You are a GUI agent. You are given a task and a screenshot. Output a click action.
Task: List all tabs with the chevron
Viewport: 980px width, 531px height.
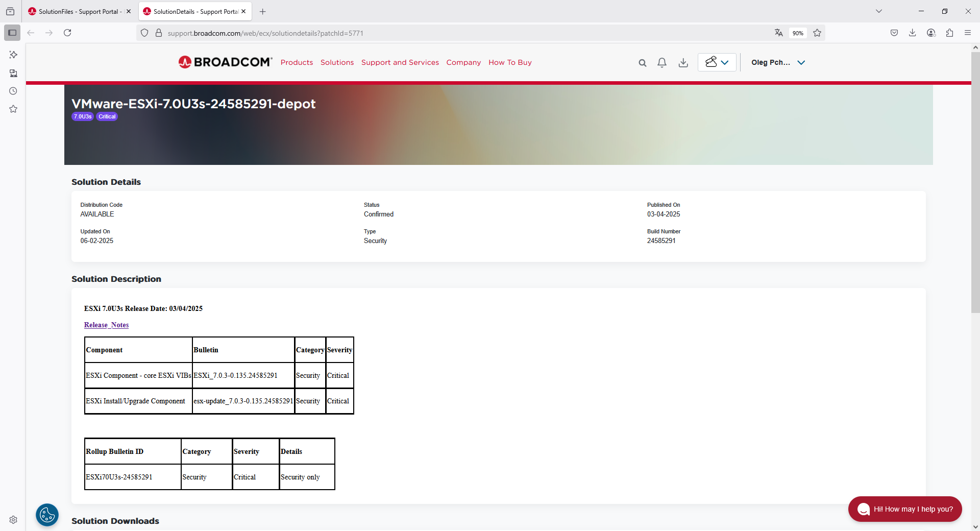[878, 11]
